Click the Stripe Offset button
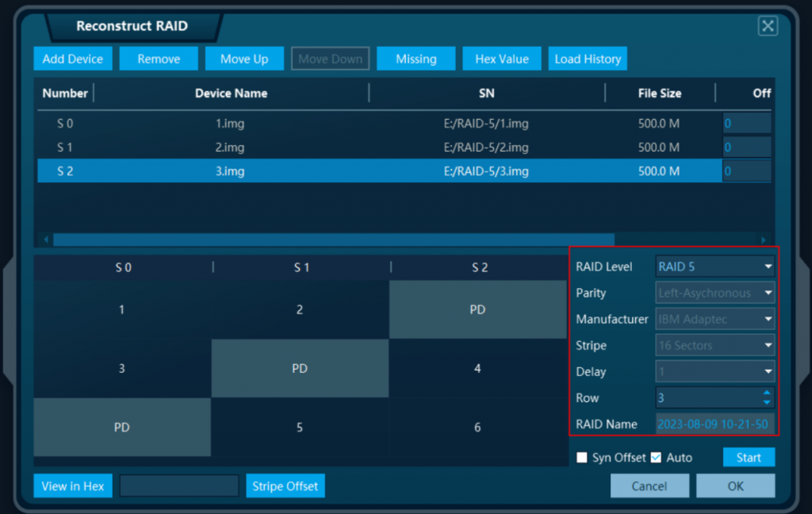 285,485
